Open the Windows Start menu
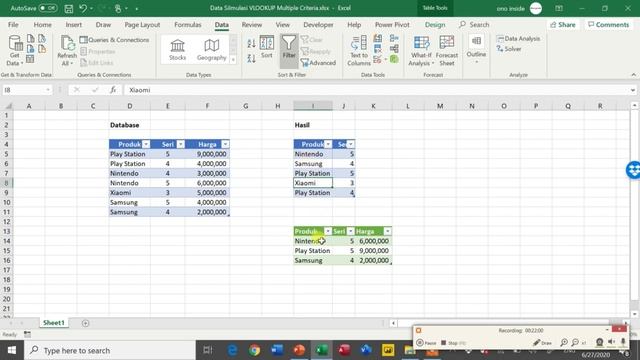The image size is (640, 360). pos(11,350)
